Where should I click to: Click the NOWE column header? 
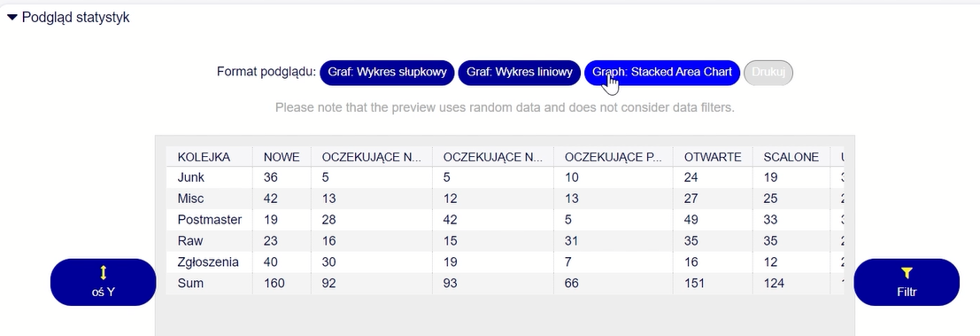282,157
